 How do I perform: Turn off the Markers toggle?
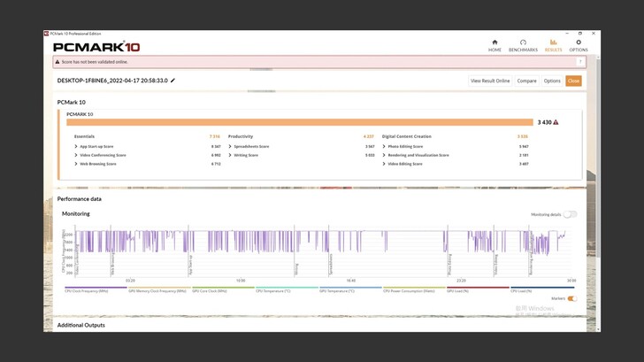[571, 298]
